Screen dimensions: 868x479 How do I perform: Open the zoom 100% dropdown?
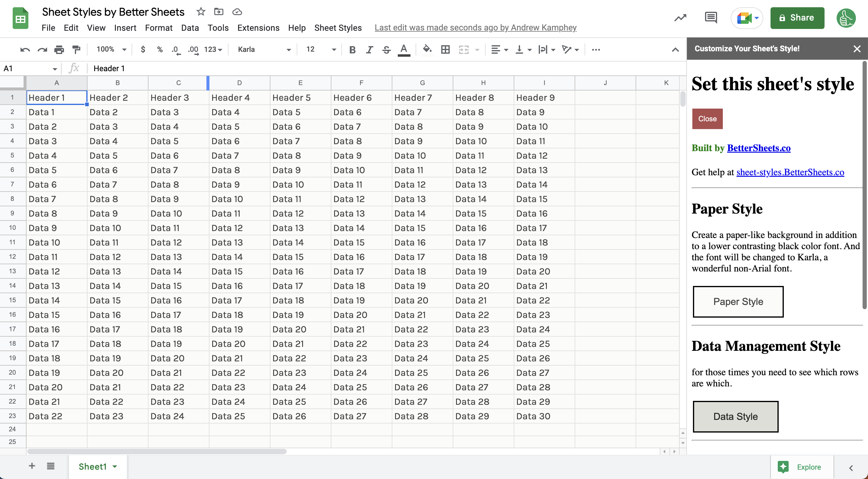click(x=111, y=49)
